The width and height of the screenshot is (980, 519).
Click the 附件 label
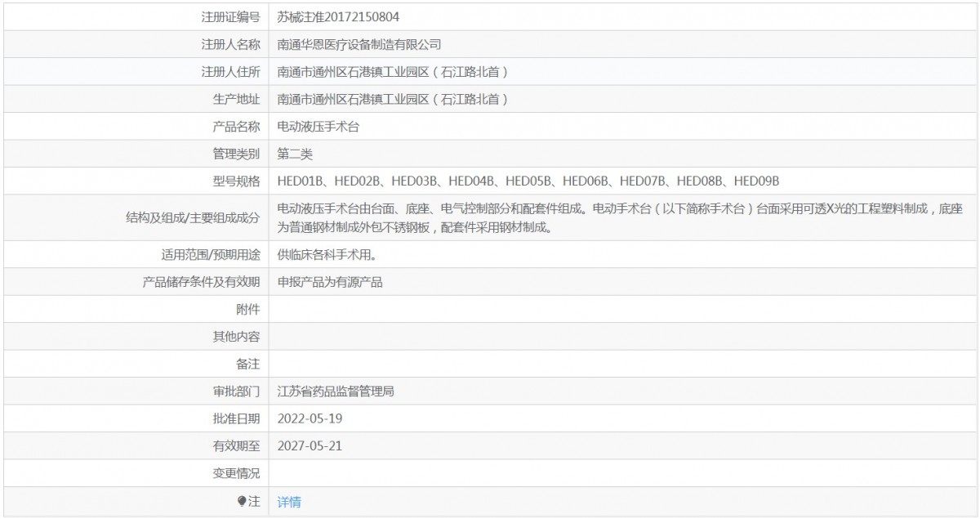point(247,310)
